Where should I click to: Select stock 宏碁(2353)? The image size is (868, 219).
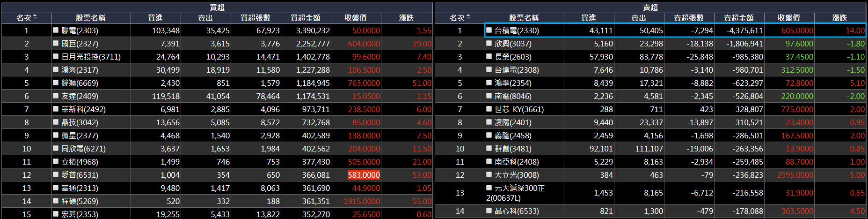tap(80, 214)
